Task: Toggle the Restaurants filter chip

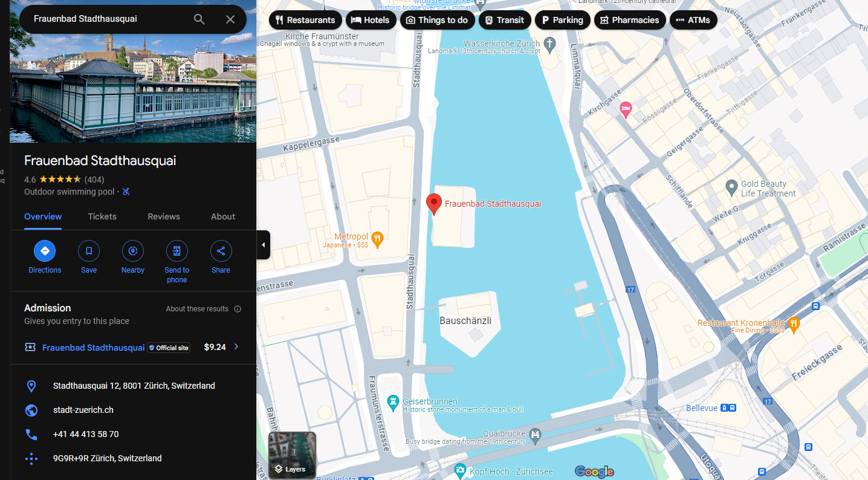Action: [x=305, y=20]
